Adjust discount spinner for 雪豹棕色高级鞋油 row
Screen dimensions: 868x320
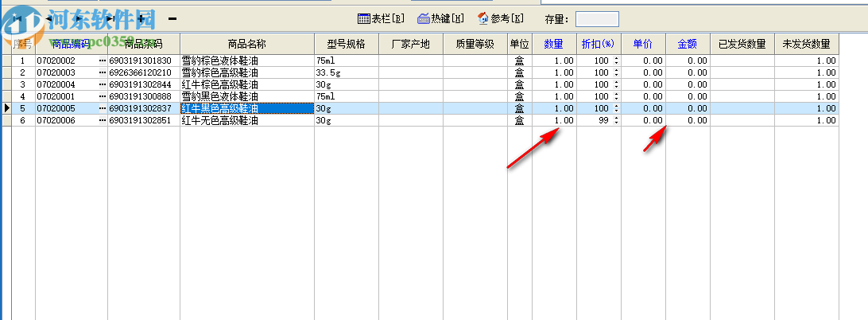click(616, 72)
